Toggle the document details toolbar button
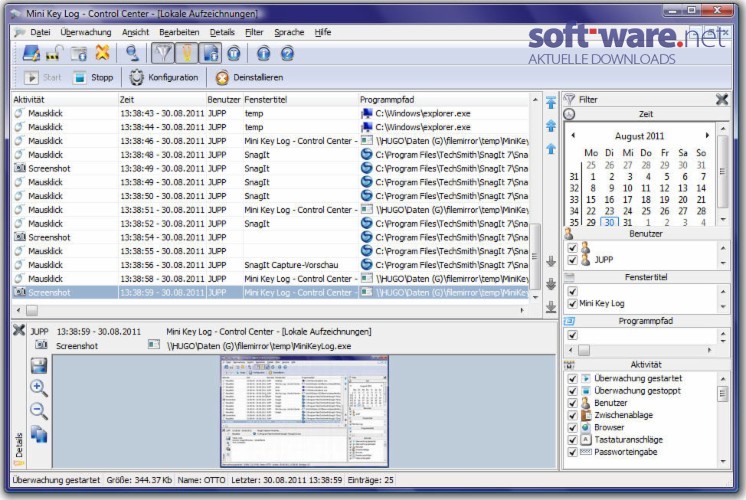 (x=210, y=53)
